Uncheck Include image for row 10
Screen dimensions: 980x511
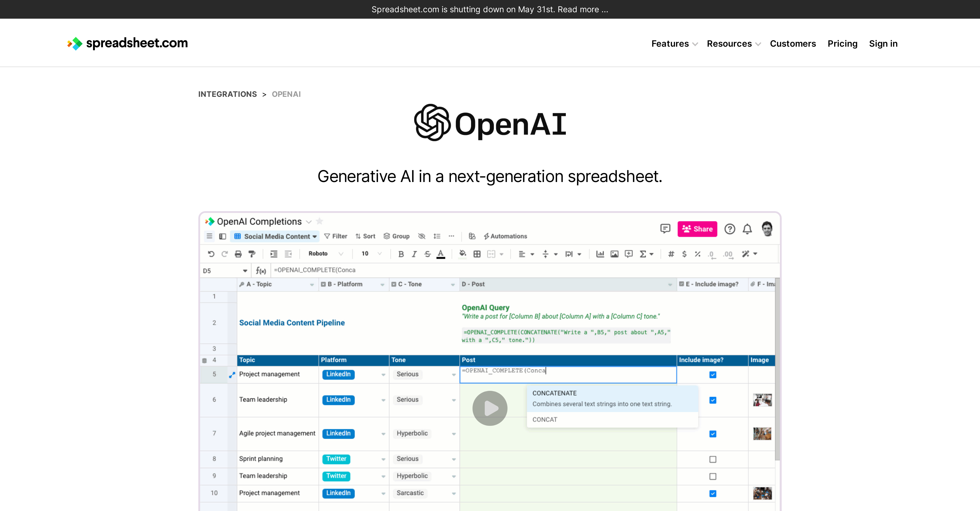coord(713,494)
